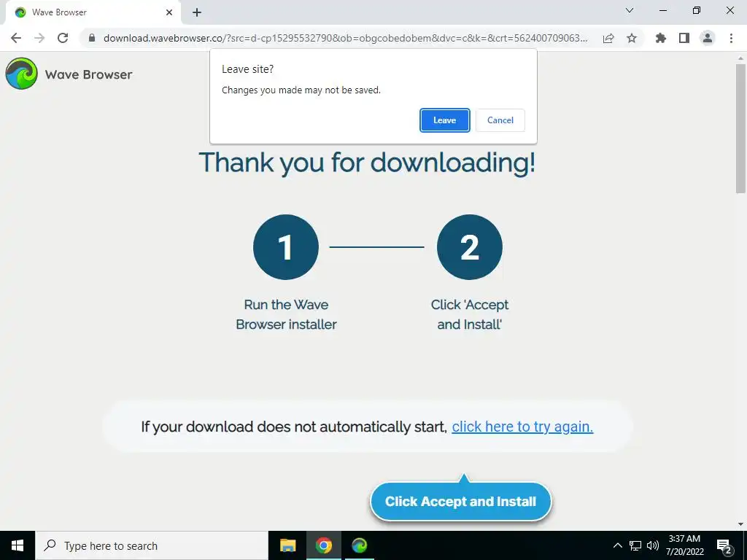This screenshot has height=560, width=747.
Task: Click the padlock site info icon
Action: 92,38
